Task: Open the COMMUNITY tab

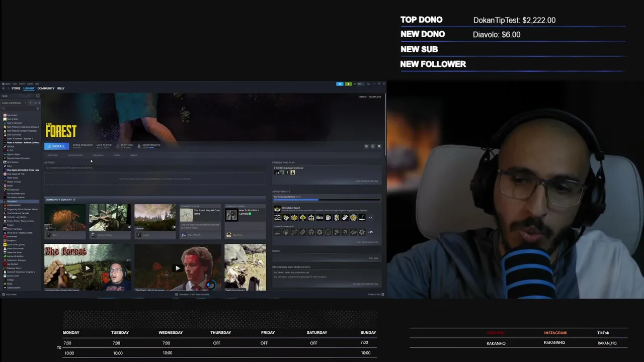Action: tap(46, 88)
